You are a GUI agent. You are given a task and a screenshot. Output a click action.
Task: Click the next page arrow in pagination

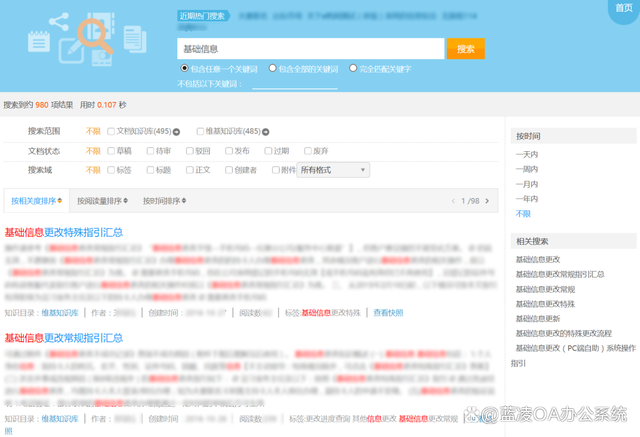coord(489,201)
